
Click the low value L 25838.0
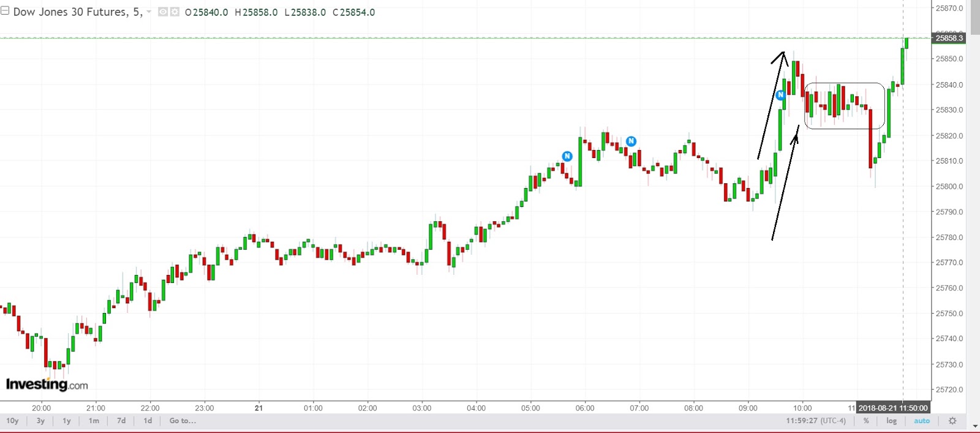tap(305, 12)
